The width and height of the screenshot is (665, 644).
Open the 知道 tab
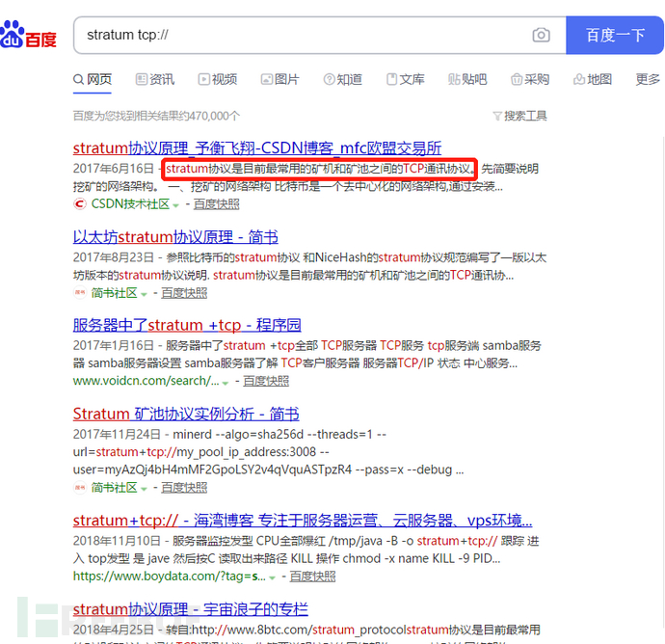pos(343,79)
